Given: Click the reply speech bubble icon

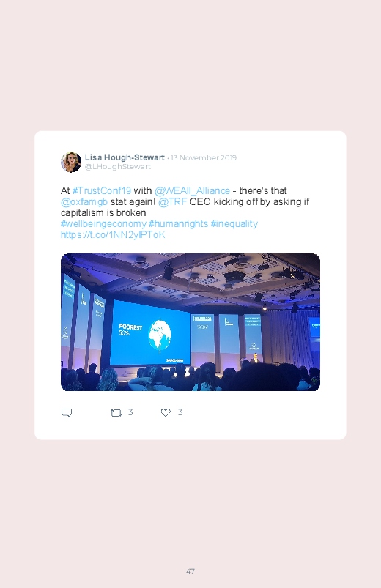Looking at the screenshot, I should [x=67, y=413].
